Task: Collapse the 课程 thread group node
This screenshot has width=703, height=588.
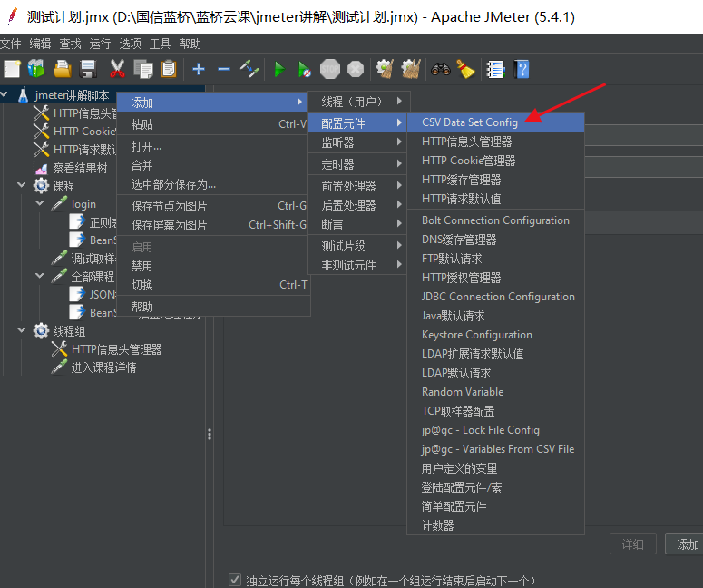Action: (x=21, y=184)
